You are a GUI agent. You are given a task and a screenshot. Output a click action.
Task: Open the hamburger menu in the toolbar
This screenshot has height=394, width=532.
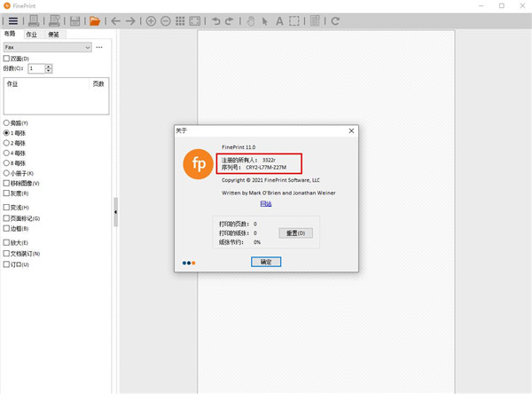coord(13,21)
